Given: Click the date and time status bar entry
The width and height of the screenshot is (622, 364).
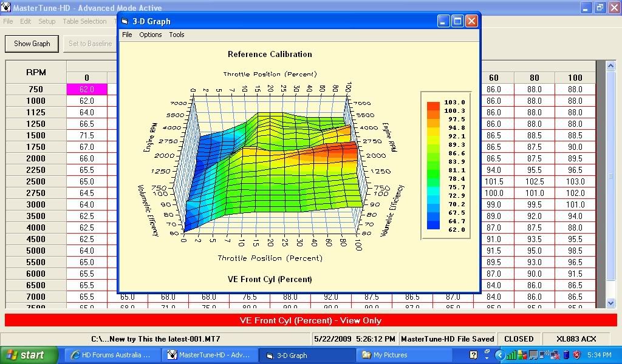Looking at the screenshot, I should click(355, 339).
